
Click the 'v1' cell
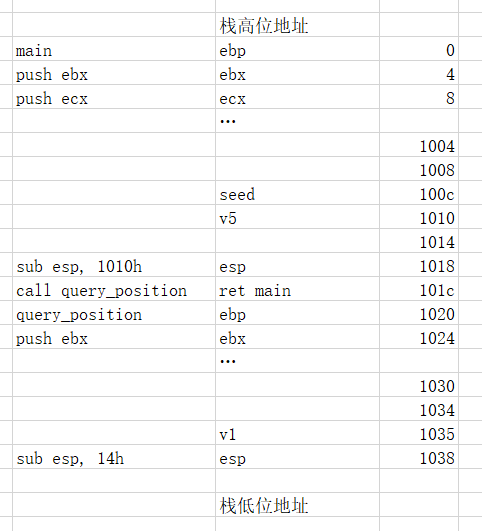point(297,433)
